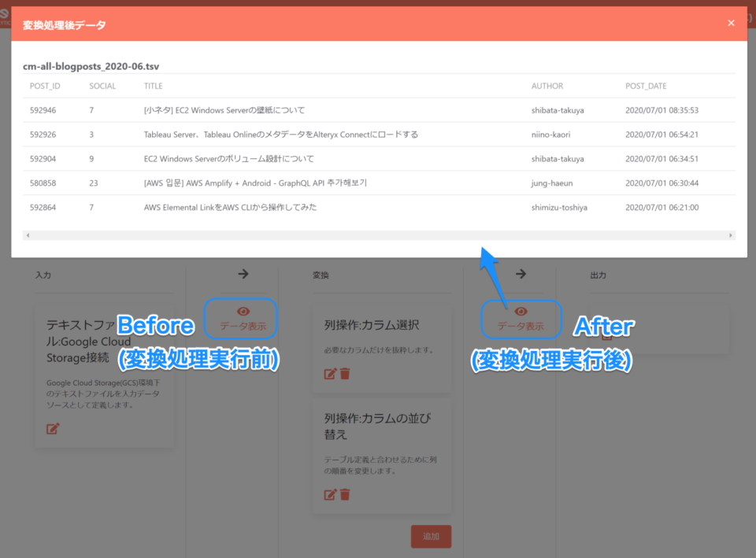The width and height of the screenshot is (756, 558).
Task: Select the table row for post 592946
Action: click(x=315, y=110)
